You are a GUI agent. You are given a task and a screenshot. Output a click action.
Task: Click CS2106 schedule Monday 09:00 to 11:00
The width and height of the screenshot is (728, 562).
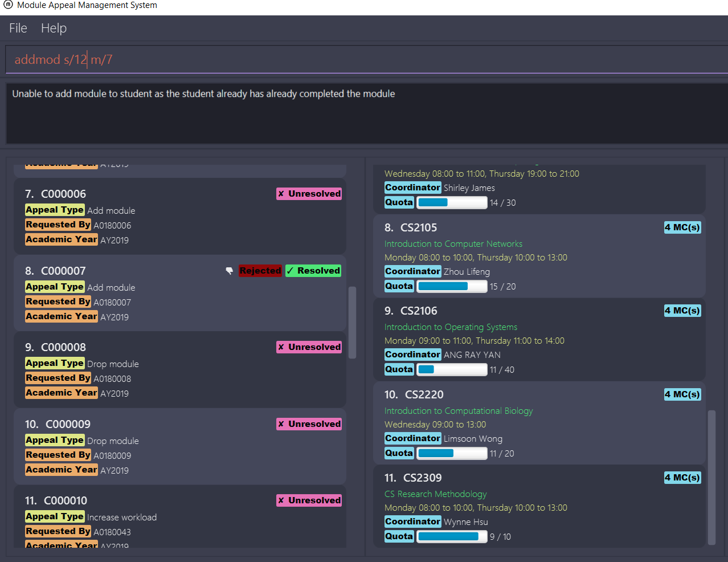pyautogui.click(x=428, y=340)
